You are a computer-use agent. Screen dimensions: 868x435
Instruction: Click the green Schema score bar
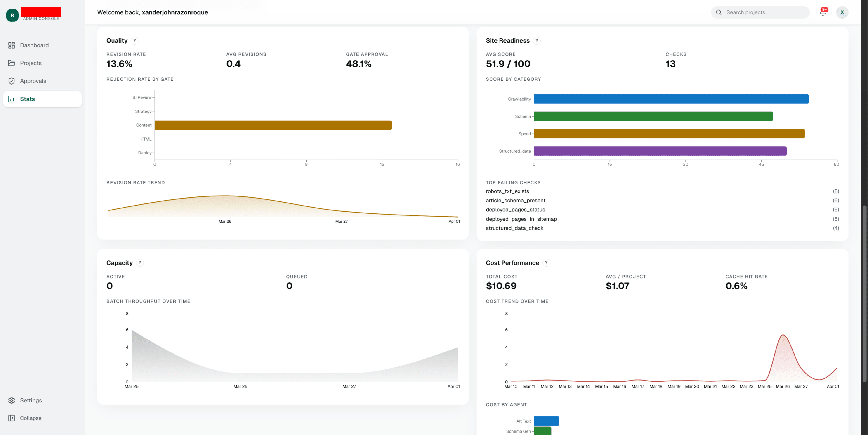coord(653,116)
